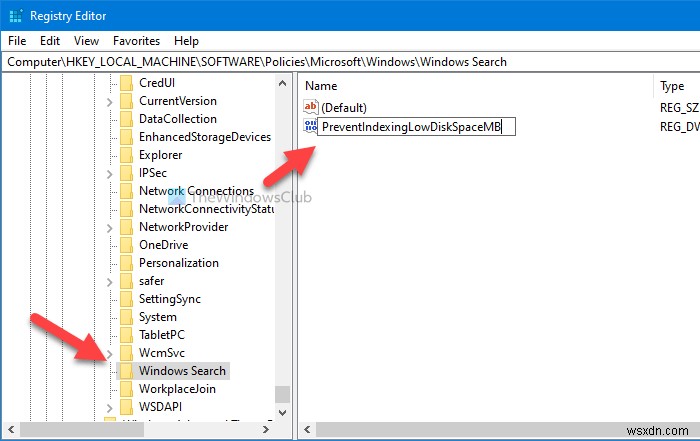This screenshot has height=441, width=700.
Task: Select the WorkplaceJoin key label
Action: [x=177, y=389]
